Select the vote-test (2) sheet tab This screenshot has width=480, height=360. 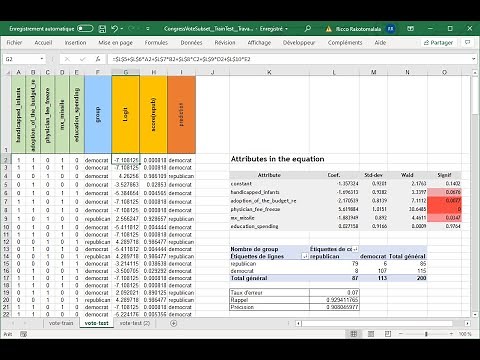pos(135,323)
